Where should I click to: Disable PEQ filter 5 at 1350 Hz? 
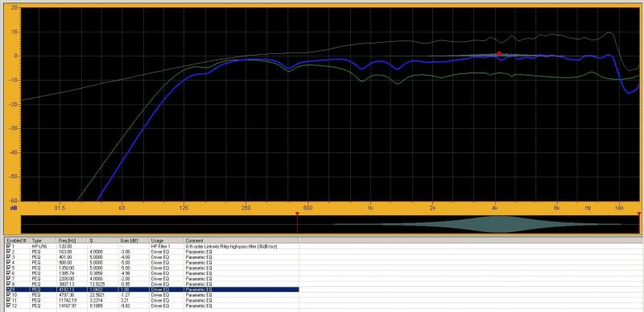point(9,268)
